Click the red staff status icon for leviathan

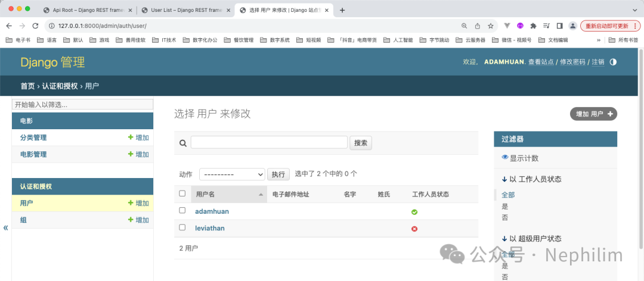point(414,229)
